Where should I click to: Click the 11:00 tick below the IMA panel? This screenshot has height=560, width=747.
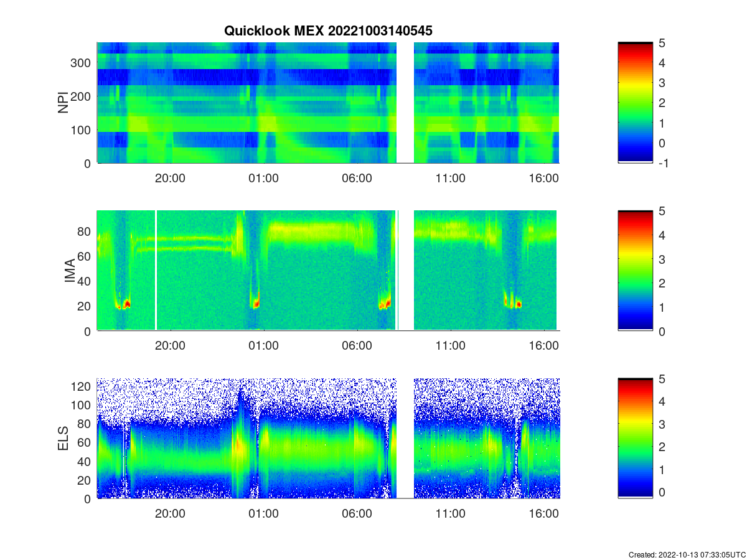point(450,346)
